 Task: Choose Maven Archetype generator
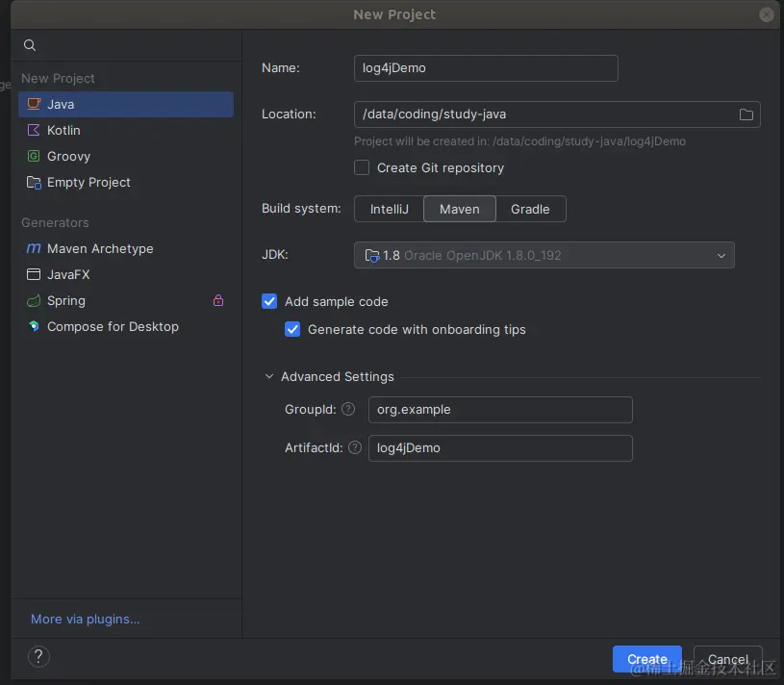coord(126,248)
